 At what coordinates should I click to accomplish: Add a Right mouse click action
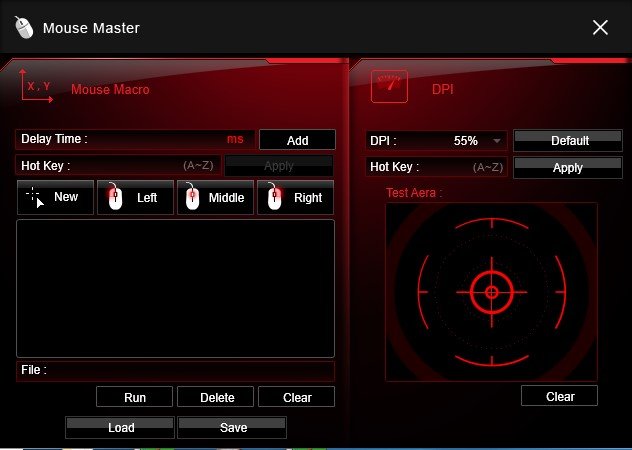click(295, 197)
